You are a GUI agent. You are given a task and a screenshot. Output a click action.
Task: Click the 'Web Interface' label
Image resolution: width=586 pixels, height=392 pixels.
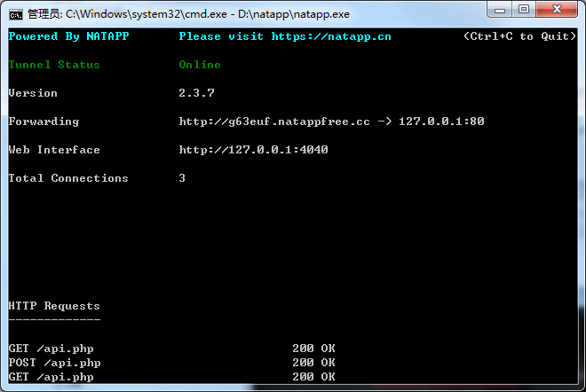pyautogui.click(x=54, y=150)
